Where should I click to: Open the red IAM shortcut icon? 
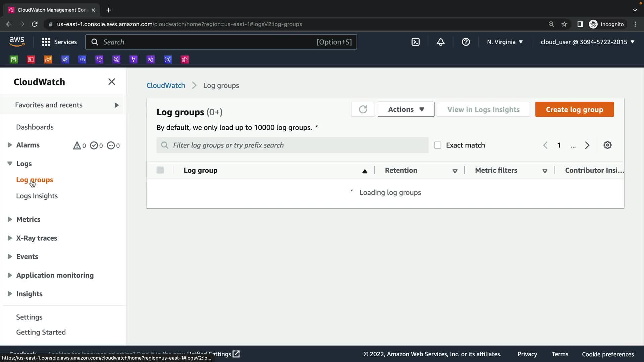pos(31,60)
